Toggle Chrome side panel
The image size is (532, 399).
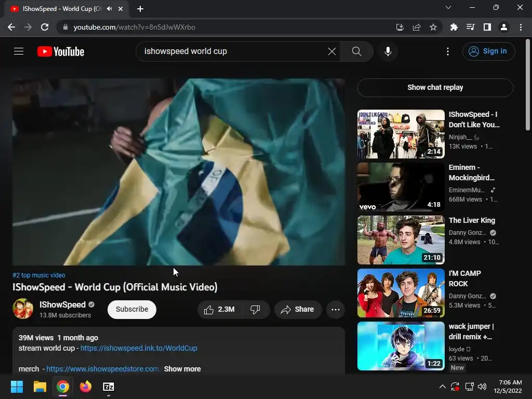tap(487, 27)
